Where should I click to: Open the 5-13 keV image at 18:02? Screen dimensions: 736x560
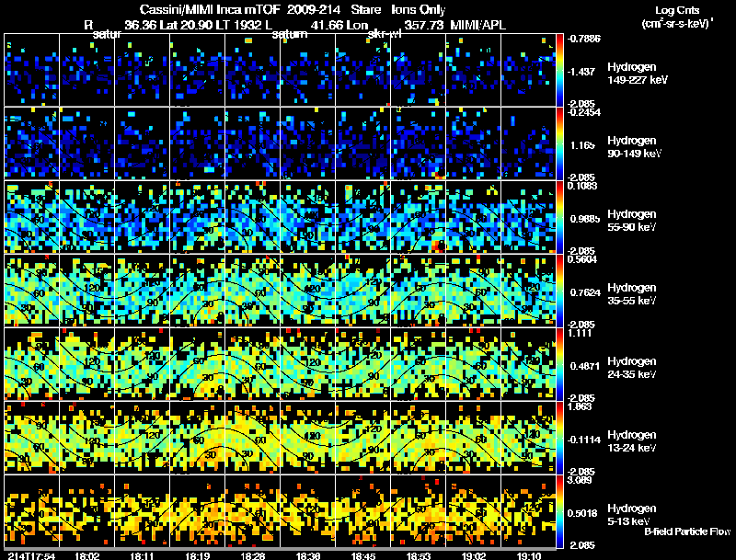point(87,511)
